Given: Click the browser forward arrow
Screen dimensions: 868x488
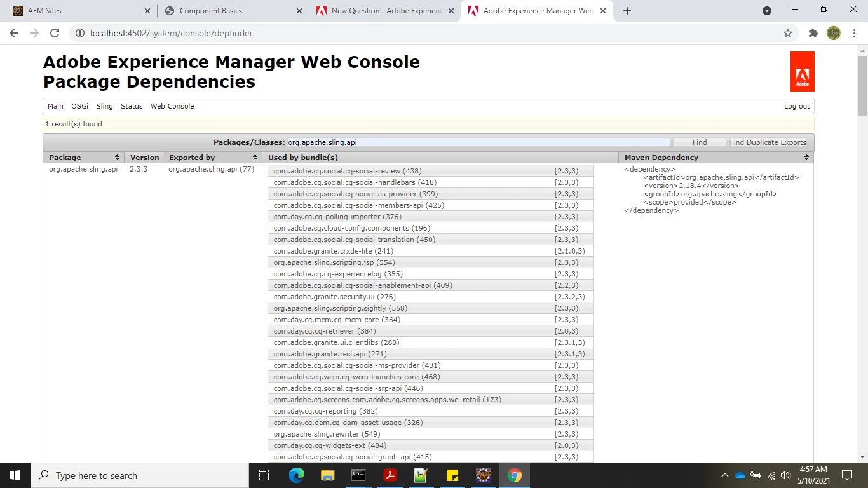Looking at the screenshot, I should pyautogui.click(x=34, y=33).
